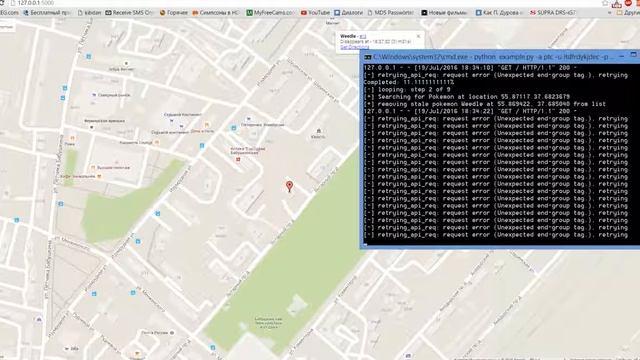Click the red Аптека pharmacy icon

[238, 159]
